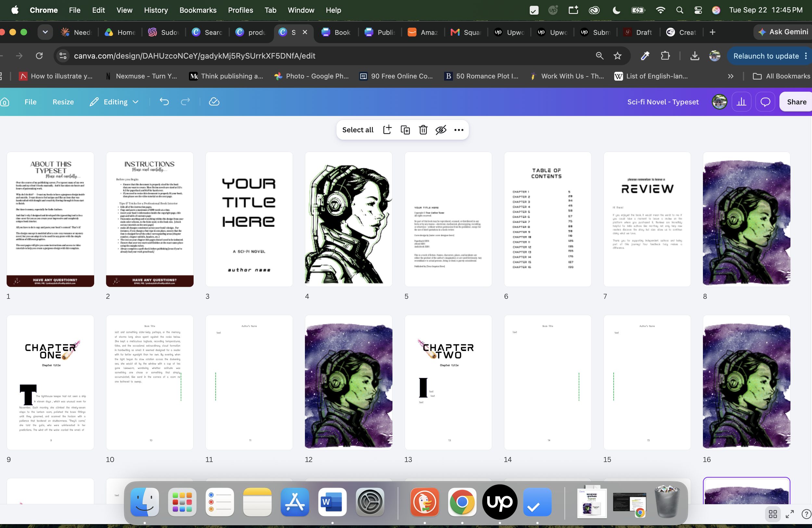Open macOS Spotlight search
This screenshot has height=528, width=812.
pos(679,10)
